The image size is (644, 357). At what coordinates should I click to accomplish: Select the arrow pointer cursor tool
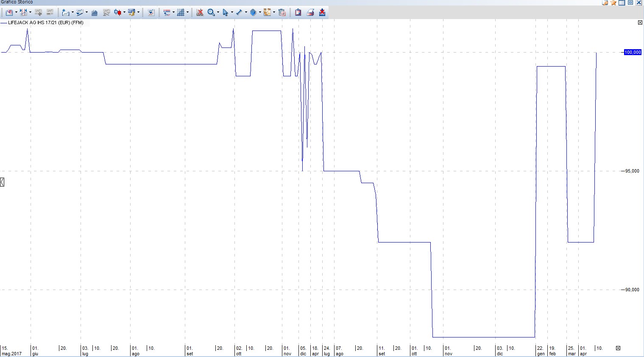tap(225, 12)
